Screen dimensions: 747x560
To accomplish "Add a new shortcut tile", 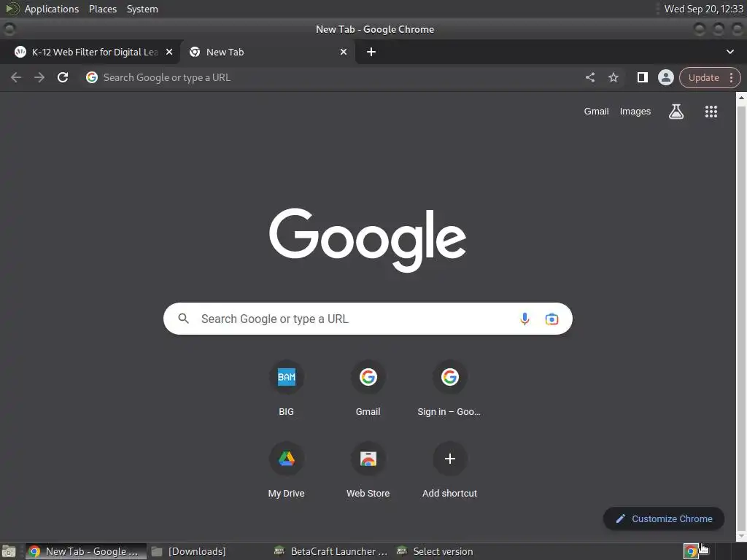I will (449, 472).
